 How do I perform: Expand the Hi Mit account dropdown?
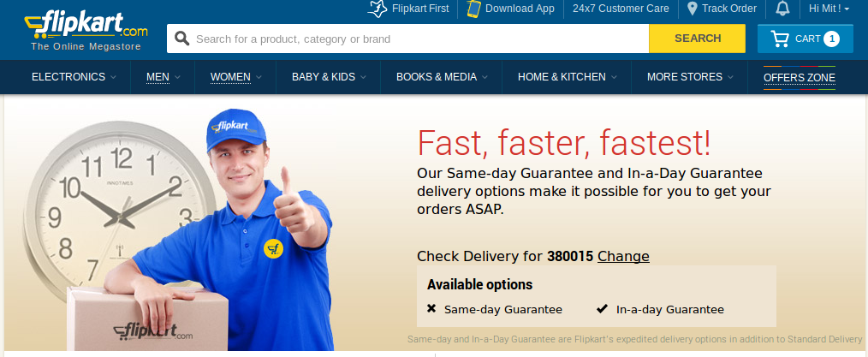829,9
